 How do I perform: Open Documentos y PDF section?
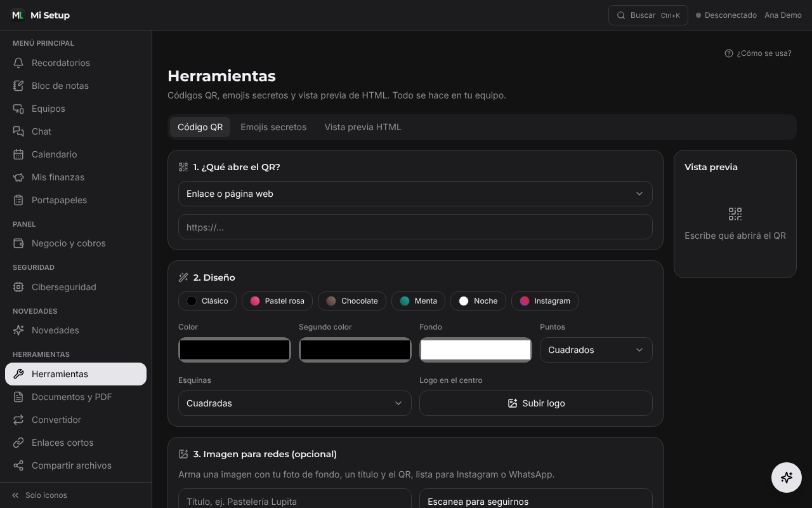(x=75, y=397)
